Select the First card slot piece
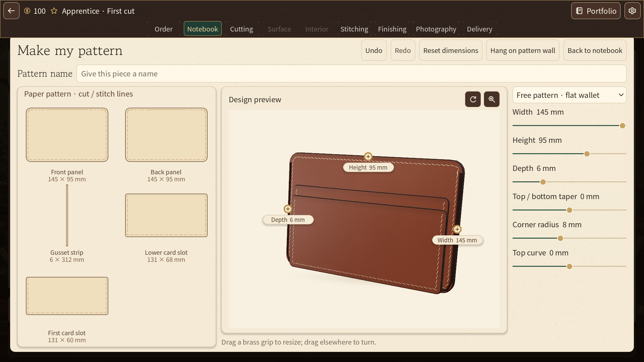This screenshot has width=644, height=362. tap(67, 296)
